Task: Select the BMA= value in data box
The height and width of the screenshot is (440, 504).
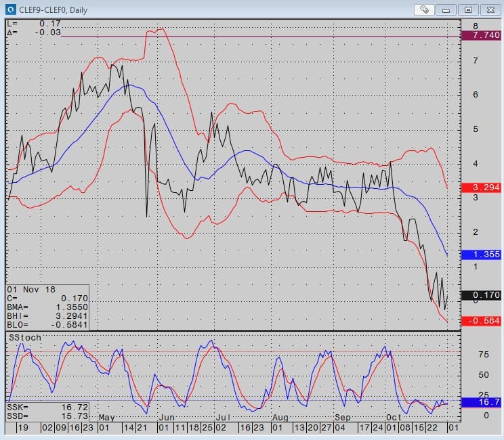Action: coord(47,307)
